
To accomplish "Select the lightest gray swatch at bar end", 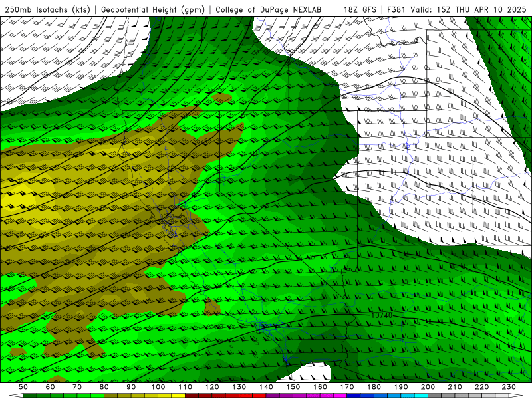I will 502,395.
